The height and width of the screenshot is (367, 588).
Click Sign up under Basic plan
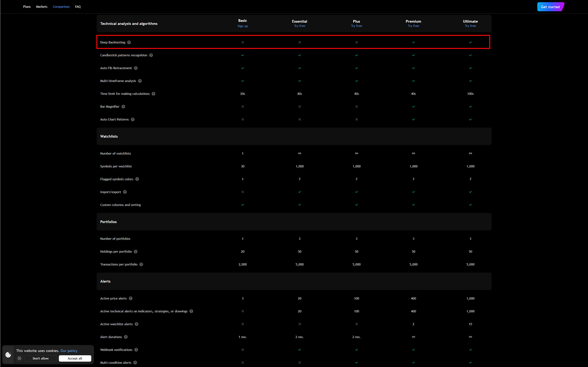242,26
